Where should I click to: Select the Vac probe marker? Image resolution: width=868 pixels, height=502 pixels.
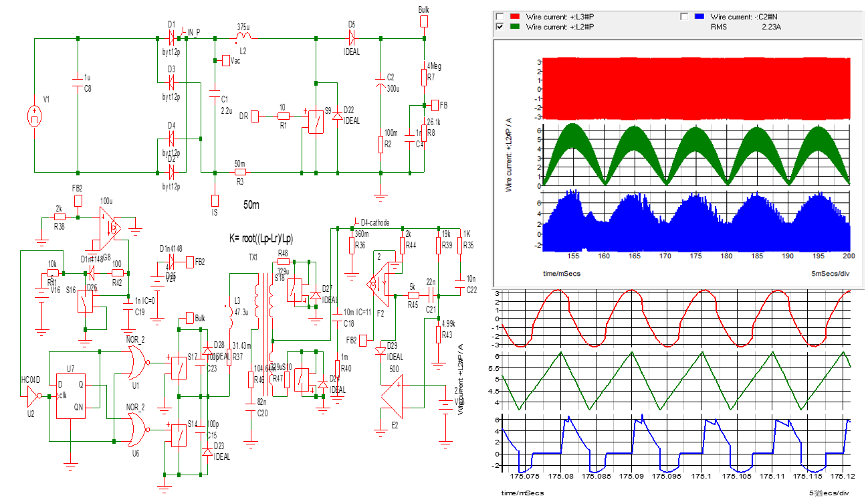click(x=225, y=61)
